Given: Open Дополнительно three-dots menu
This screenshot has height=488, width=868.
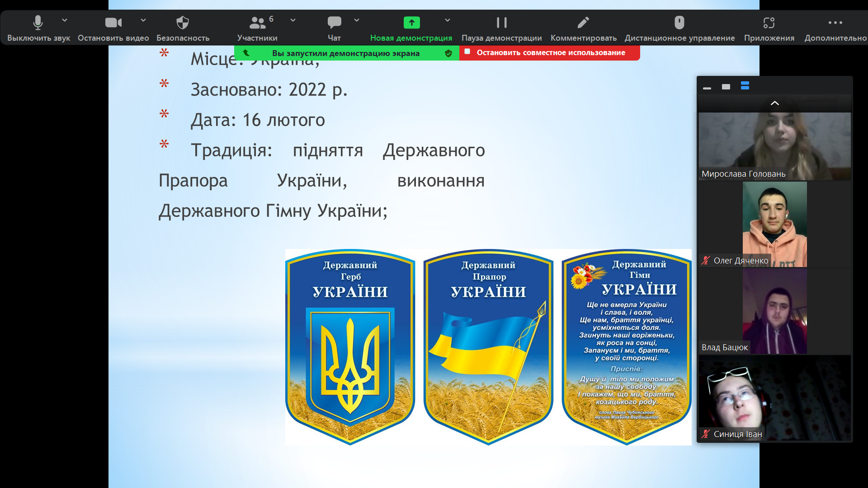Looking at the screenshot, I should tap(835, 23).
